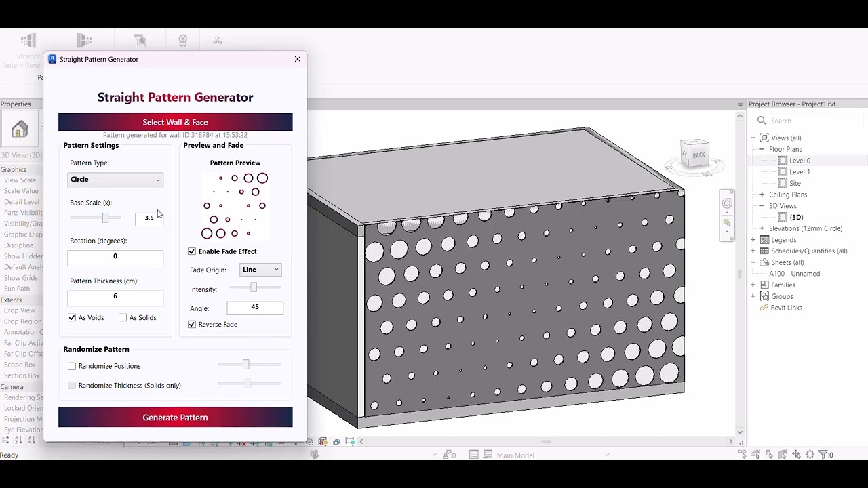Click the Base Scale value field 3.5
868x488 pixels.
[149, 218]
